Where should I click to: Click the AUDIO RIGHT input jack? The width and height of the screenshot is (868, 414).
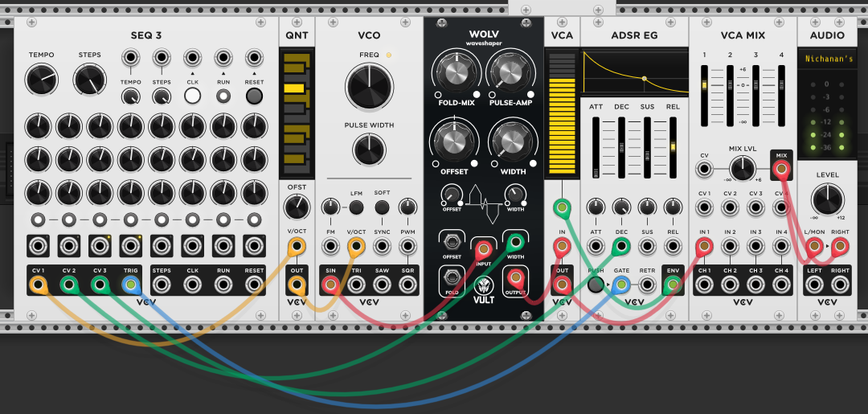(x=840, y=246)
